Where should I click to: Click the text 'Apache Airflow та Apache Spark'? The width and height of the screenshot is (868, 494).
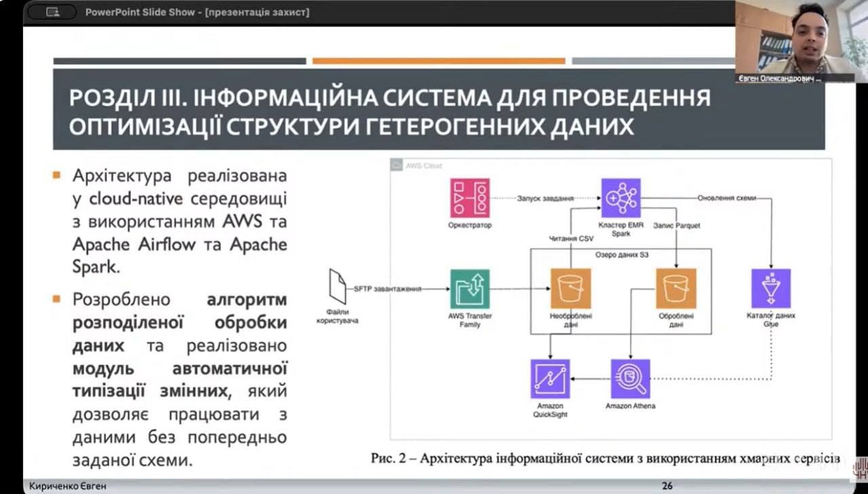[x=180, y=255]
